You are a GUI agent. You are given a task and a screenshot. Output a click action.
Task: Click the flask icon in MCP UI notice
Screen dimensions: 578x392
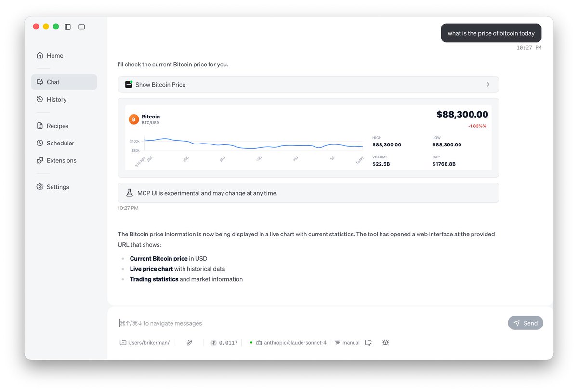click(x=129, y=193)
